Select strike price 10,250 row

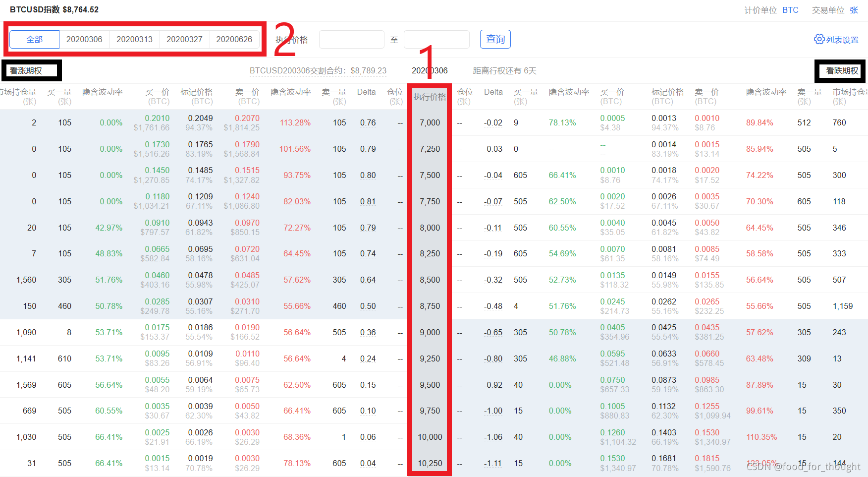coord(430,463)
